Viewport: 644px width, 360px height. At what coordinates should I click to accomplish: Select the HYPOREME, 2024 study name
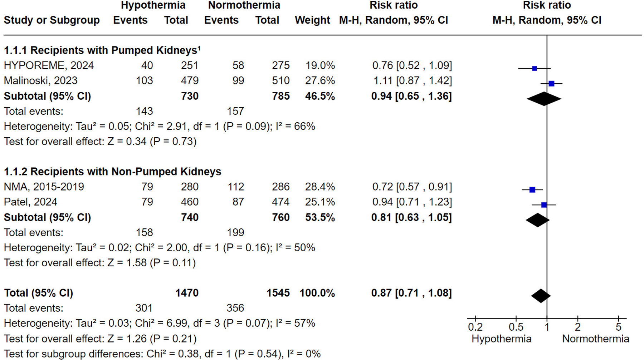pos(49,65)
